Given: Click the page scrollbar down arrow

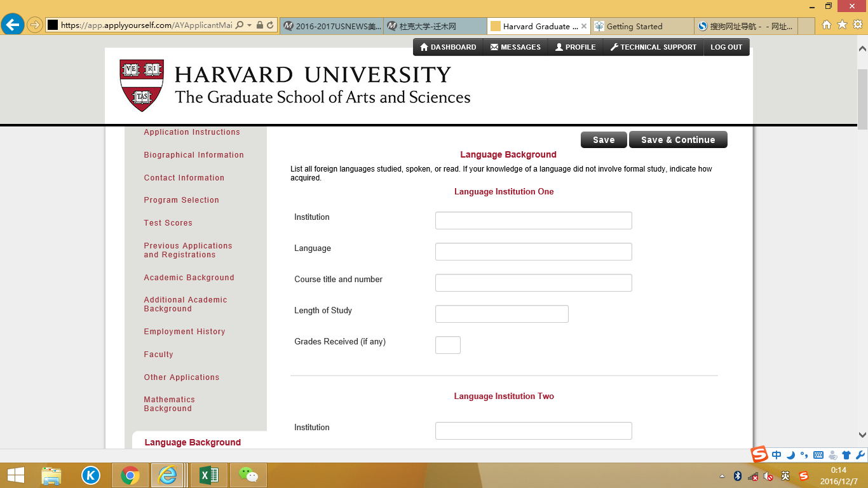Looking at the screenshot, I should click(862, 435).
